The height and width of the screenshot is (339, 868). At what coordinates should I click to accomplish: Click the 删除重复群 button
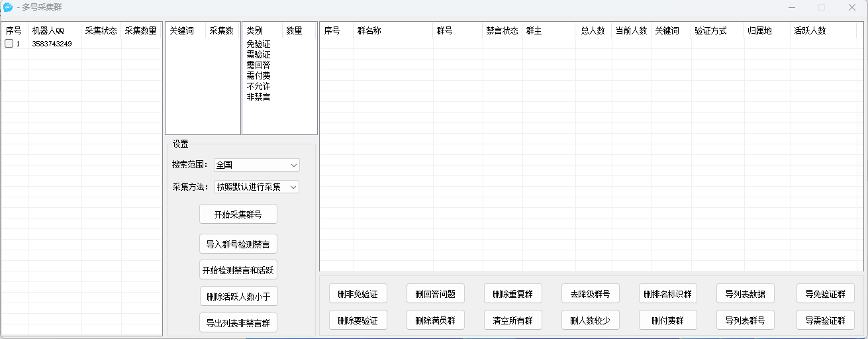pos(512,294)
